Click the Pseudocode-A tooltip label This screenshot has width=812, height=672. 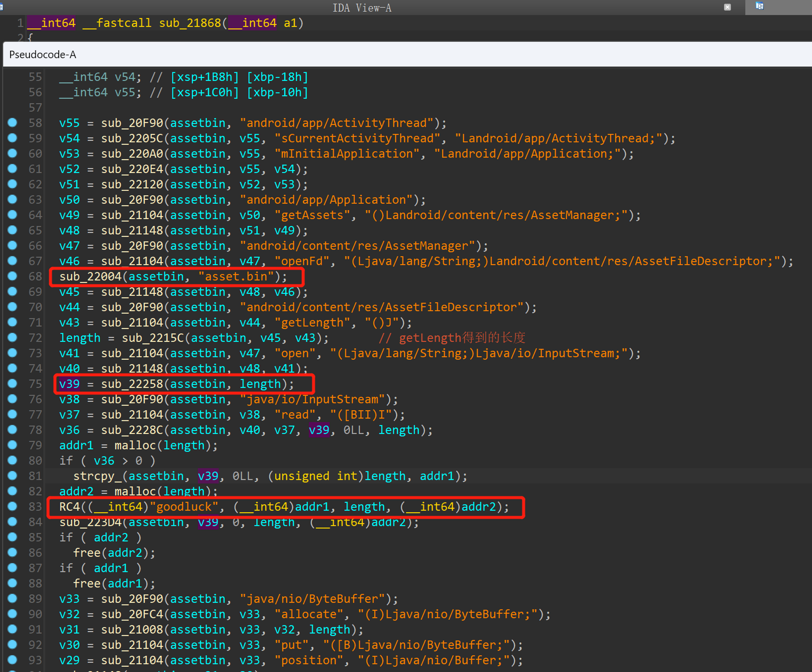click(43, 54)
